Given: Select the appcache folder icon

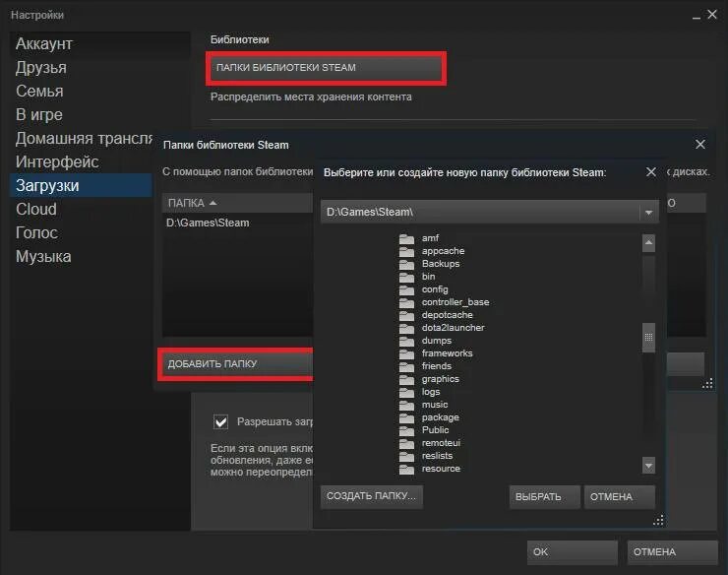Looking at the screenshot, I should (x=406, y=251).
